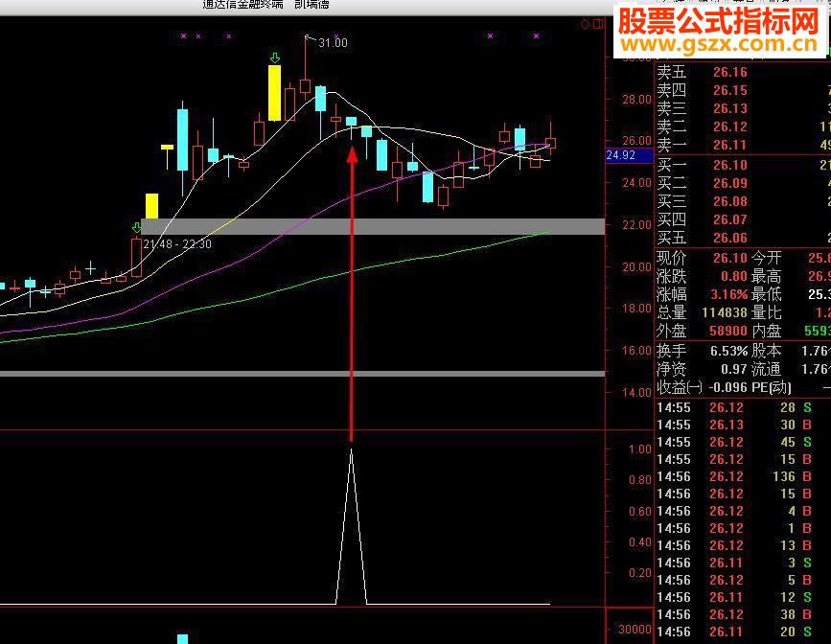The height and width of the screenshot is (644, 831).
Task: Click the diamond icon at chart's top-right corner
Action: [x=585, y=24]
